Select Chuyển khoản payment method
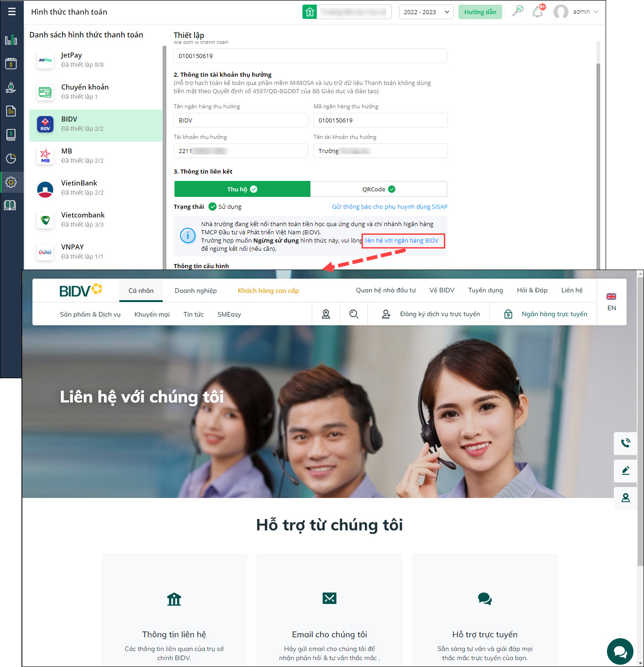 point(96,92)
